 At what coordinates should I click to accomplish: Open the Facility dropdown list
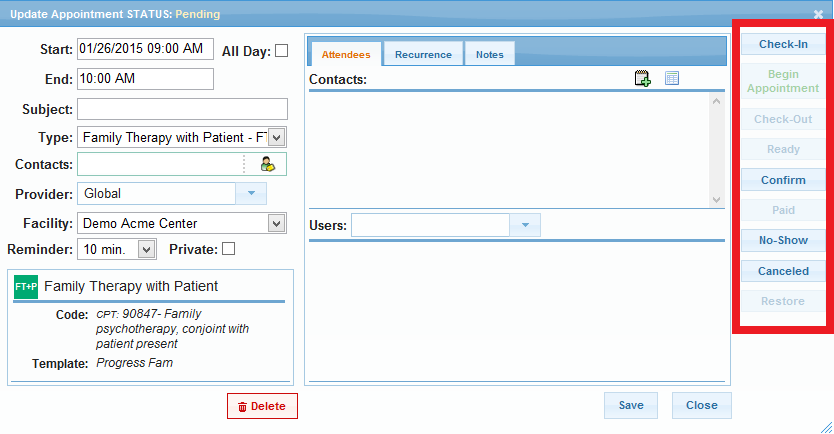[277, 223]
